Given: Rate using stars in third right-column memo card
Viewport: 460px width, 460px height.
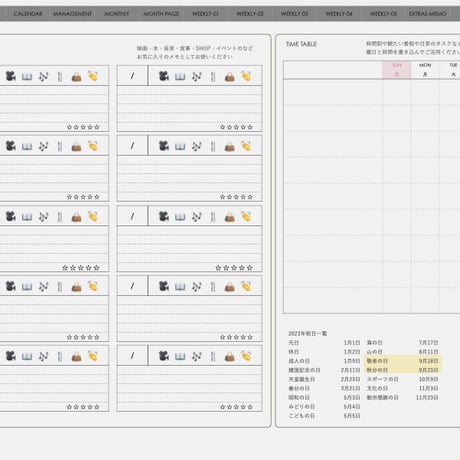Looking at the screenshot, I should click(234, 267).
